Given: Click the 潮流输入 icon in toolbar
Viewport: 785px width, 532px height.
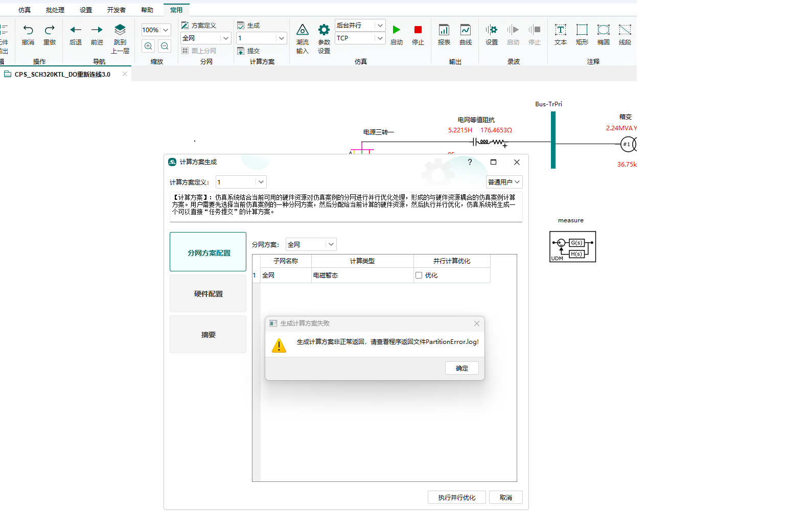Looking at the screenshot, I should pyautogui.click(x=303, y=30).
